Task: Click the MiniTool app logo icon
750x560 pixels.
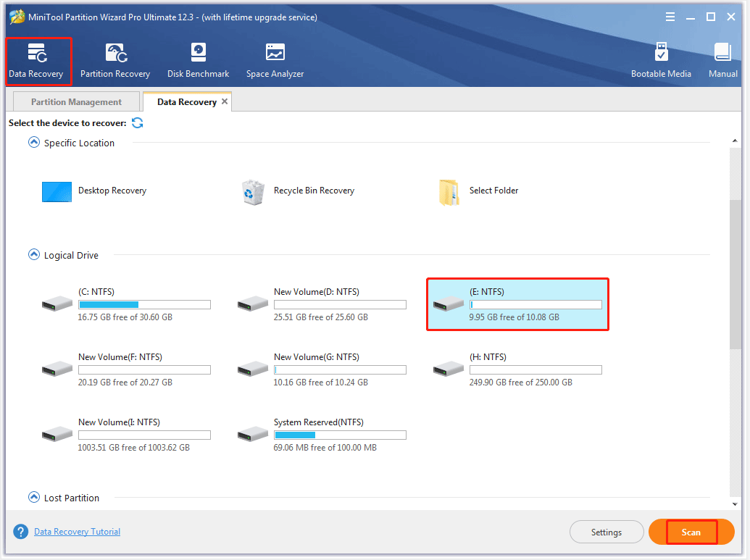Action: click(x=17, y=17)
